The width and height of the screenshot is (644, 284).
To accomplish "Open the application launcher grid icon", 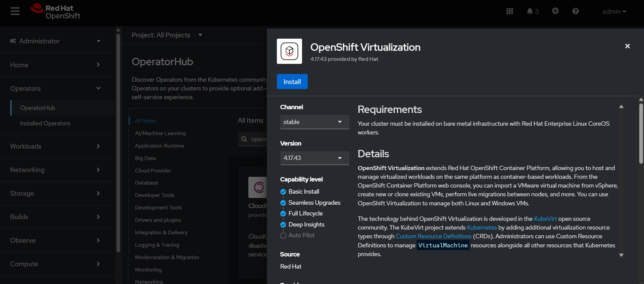I will click(509, 11).
